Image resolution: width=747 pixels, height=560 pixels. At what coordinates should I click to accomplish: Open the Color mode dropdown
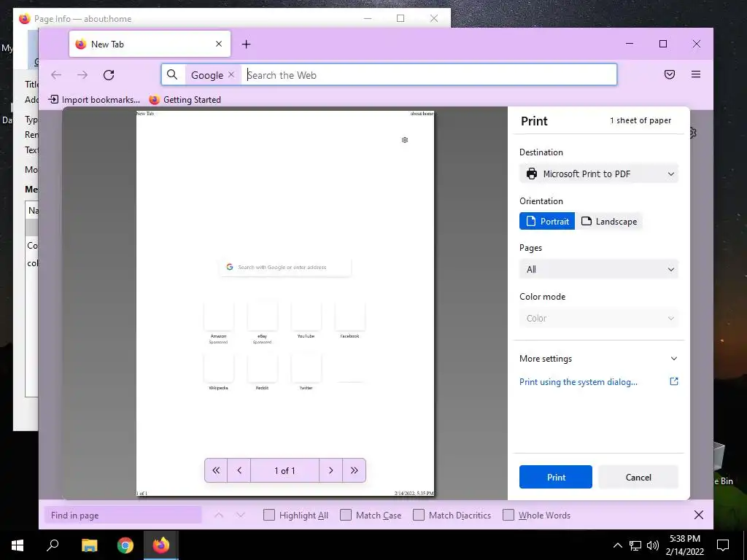[x=599, y=318]
